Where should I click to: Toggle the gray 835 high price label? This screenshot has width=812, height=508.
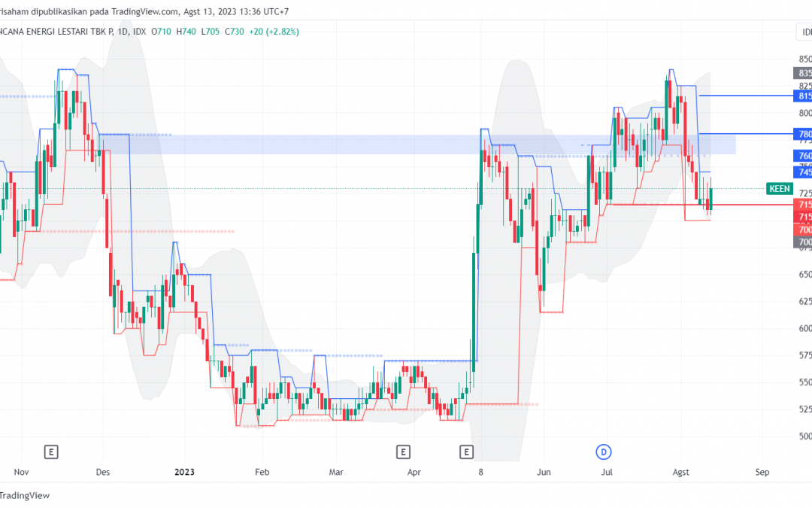point(800,72)
